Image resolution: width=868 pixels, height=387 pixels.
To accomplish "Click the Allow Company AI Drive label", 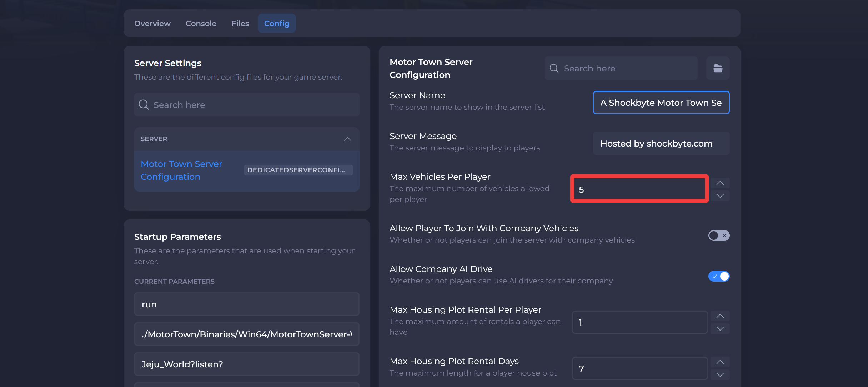I will (441, 269).
